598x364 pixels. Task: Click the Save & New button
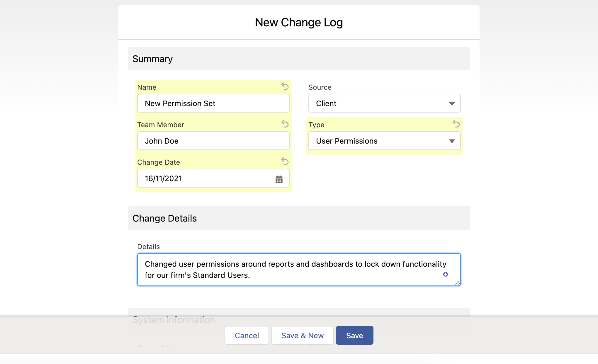[x=302, y=335]
